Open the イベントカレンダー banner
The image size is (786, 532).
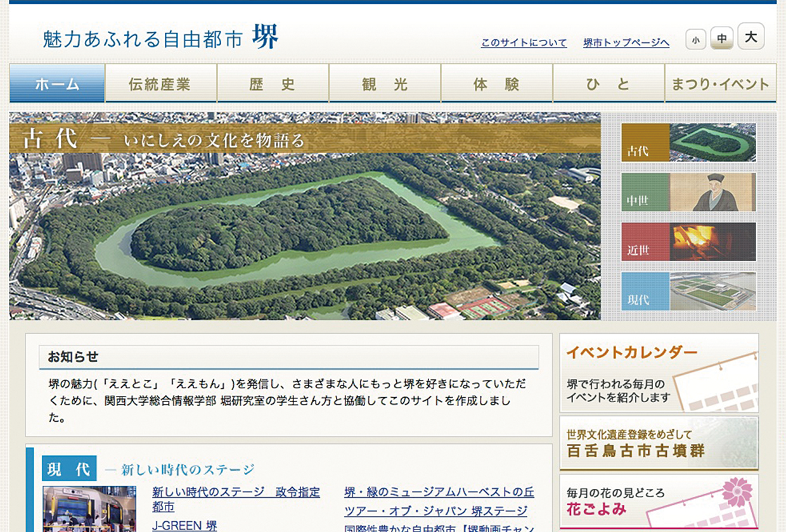click(659, 373)
